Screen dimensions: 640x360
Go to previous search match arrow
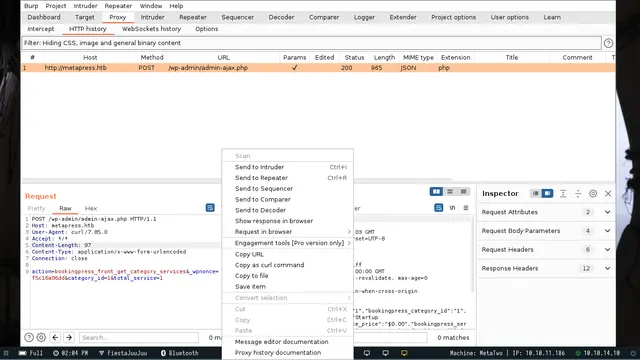(x=55, y=338)
